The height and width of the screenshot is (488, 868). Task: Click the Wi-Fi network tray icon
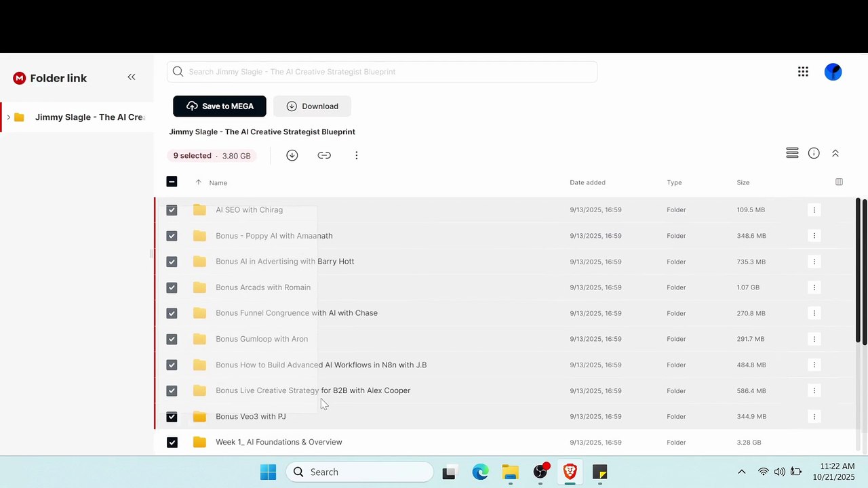coord(763,472)
